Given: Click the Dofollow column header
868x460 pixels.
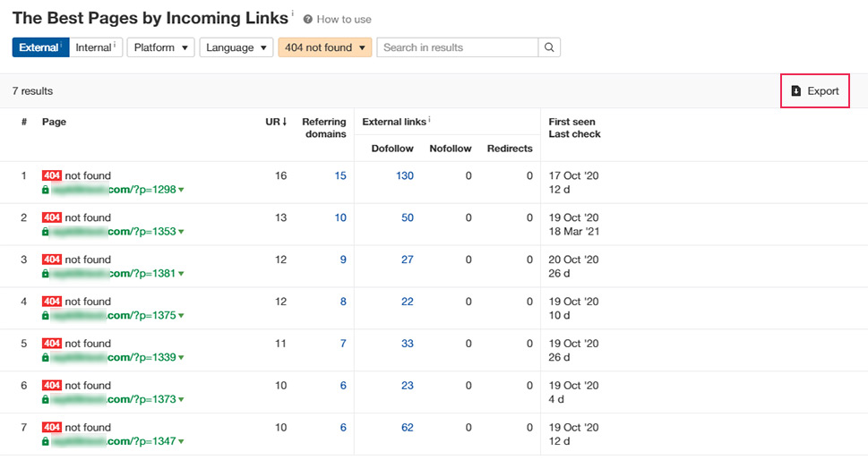Looking at the screenshot, I should pyautogui.click(x=392, y=149).
